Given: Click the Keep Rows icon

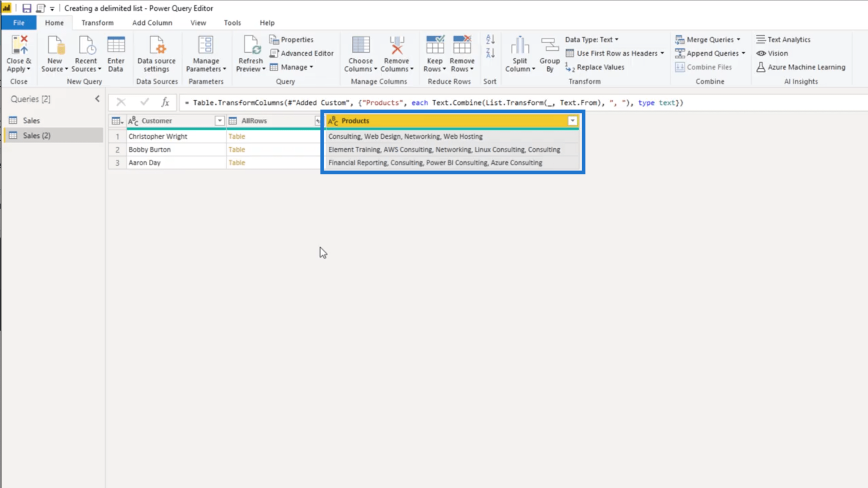Looking at the screenshot, I should click(435, 45).
